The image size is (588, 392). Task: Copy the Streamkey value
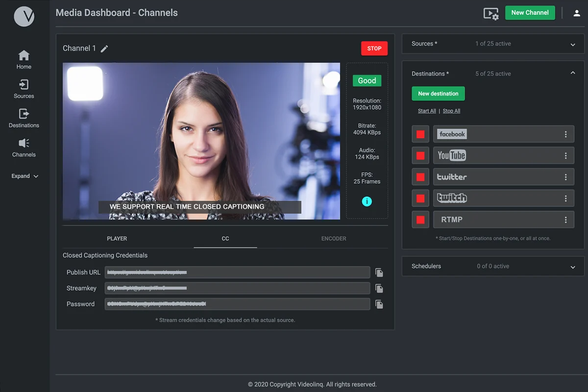tap(379, 288)
